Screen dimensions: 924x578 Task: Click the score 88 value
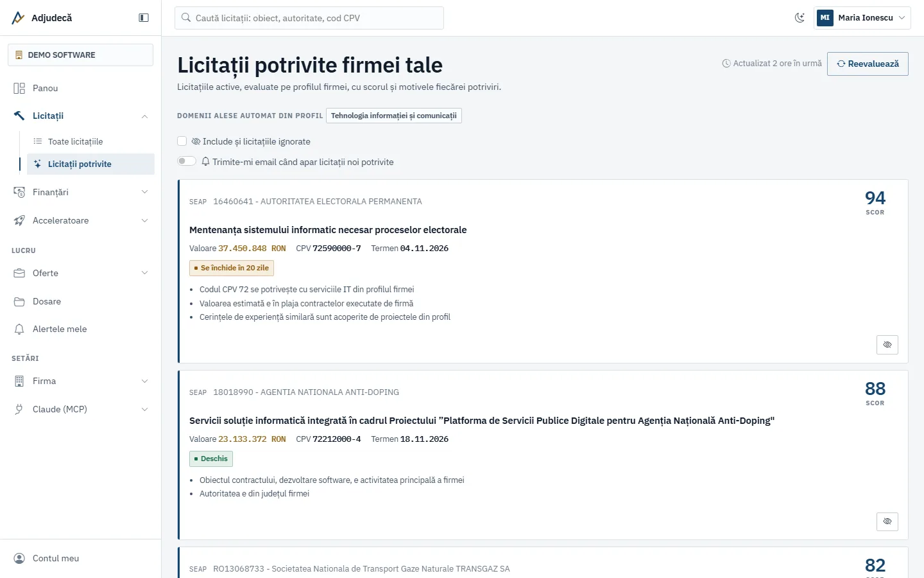point(875,389)
